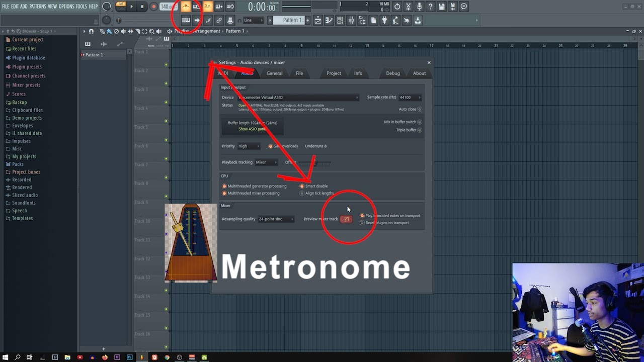Click the Preview mixer track value 21

tap(346, 219)
